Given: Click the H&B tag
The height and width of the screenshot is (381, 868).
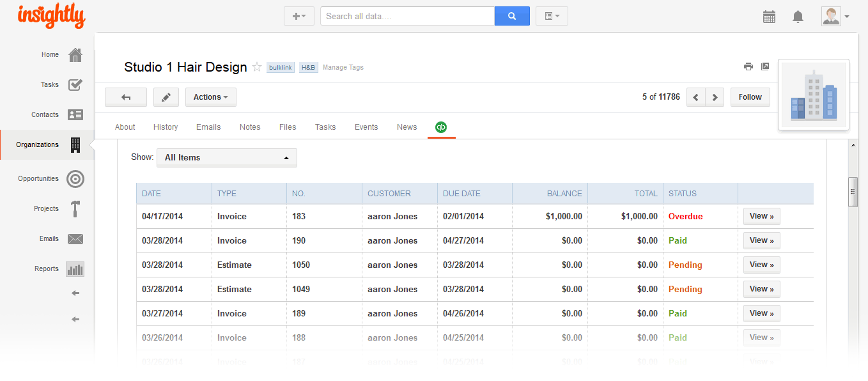Looking at the screenshot, I should point(309,67).
